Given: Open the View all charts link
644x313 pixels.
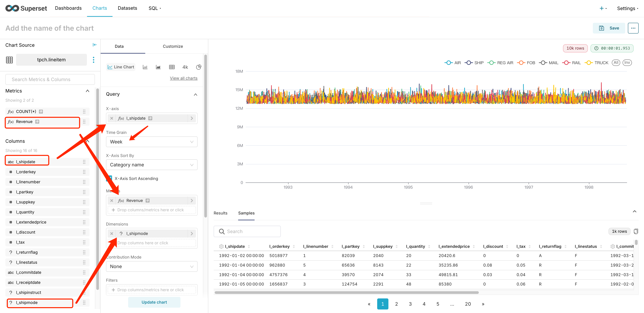Looking at the screenshot, I should (x=183, y=78).
